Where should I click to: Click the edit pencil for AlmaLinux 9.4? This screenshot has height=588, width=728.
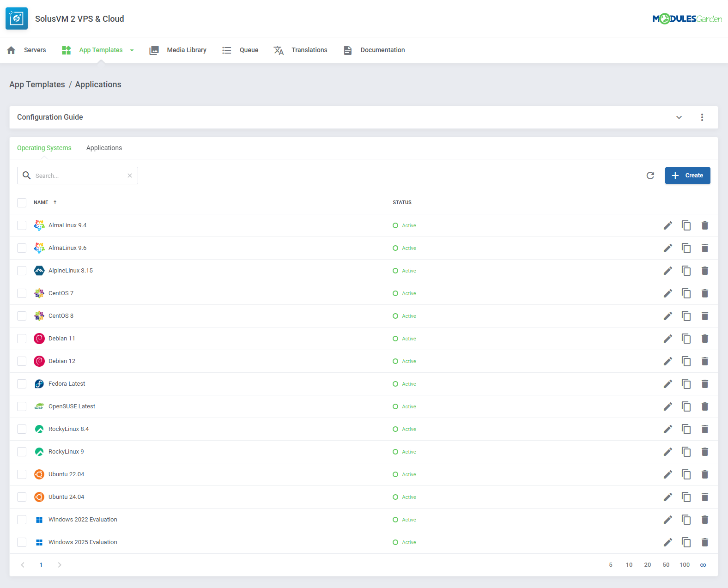(x=667, y=225)
